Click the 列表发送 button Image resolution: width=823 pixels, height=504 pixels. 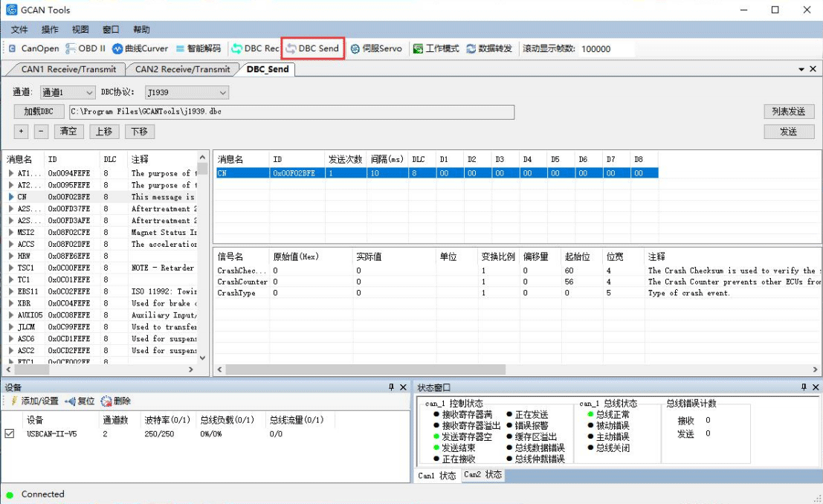coord(788,112)
